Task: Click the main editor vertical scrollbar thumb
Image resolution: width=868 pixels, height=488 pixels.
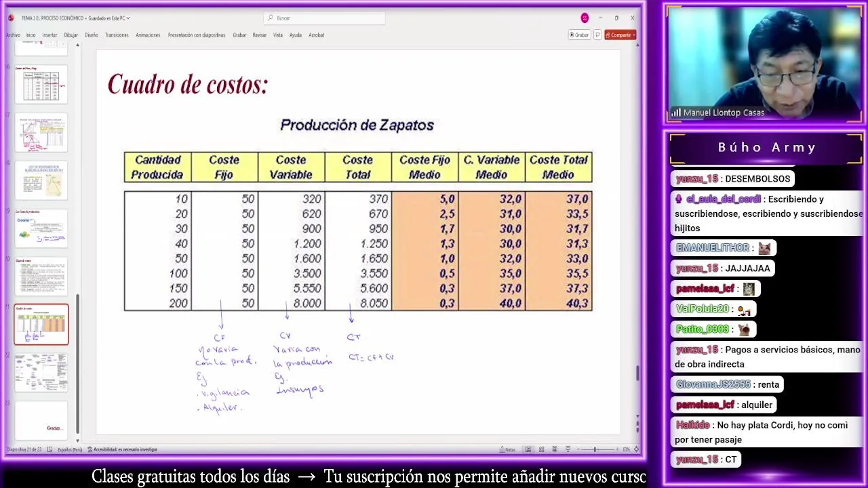Action: coord(637,373)
